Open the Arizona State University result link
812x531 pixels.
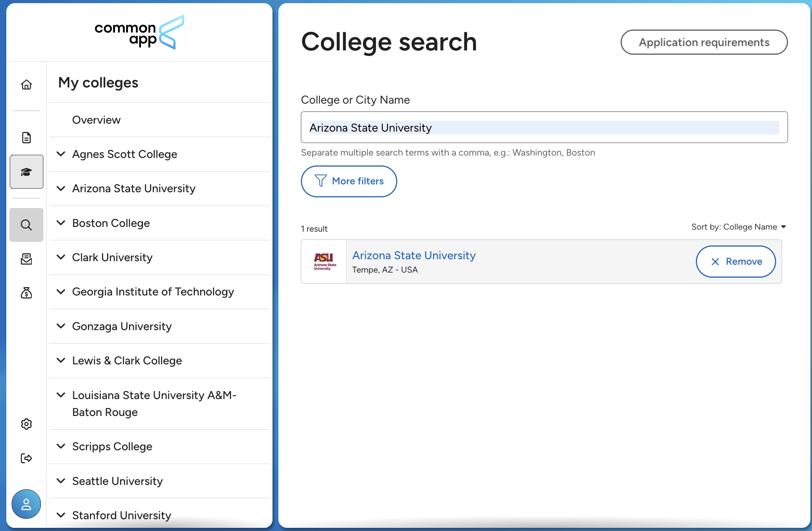coord(413,255)
